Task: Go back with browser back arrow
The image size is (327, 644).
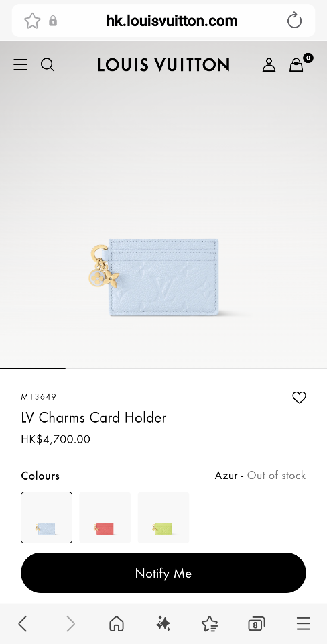Action: (23, 624)
